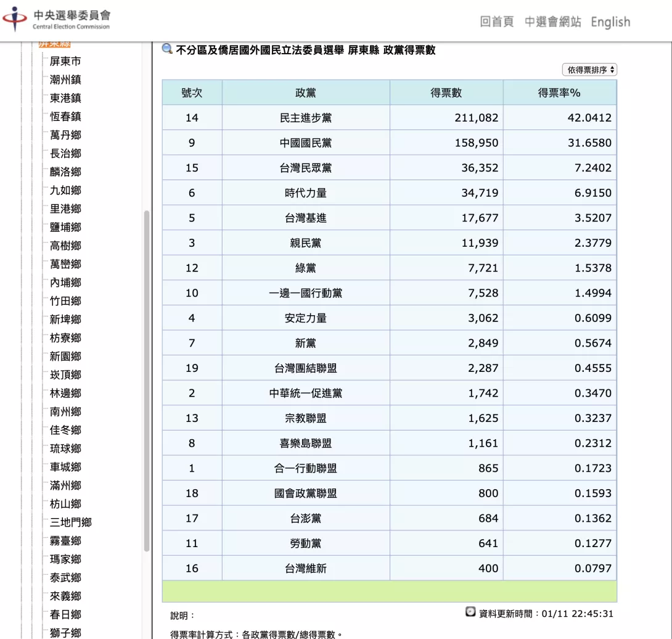This screenshot has width=672, height=639.
Task: Click the 中華統一促進黨 party cell
Action: [x=306, y=394]
